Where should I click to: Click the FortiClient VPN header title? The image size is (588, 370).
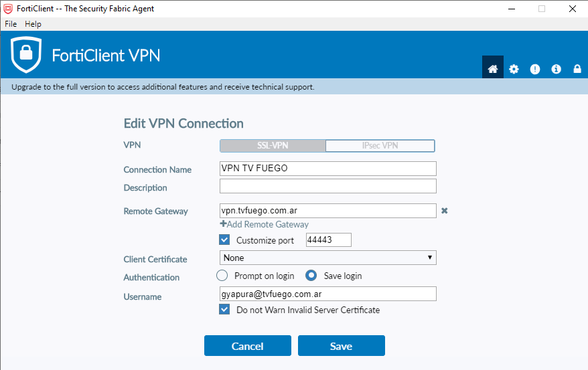106,56
